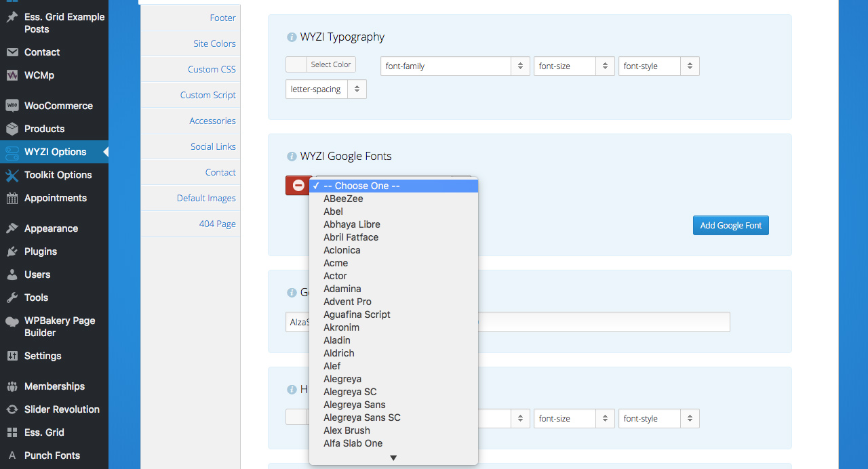The image size is (868, 469).
Task: Open the Contact options tab
Action: click(191, 172)
